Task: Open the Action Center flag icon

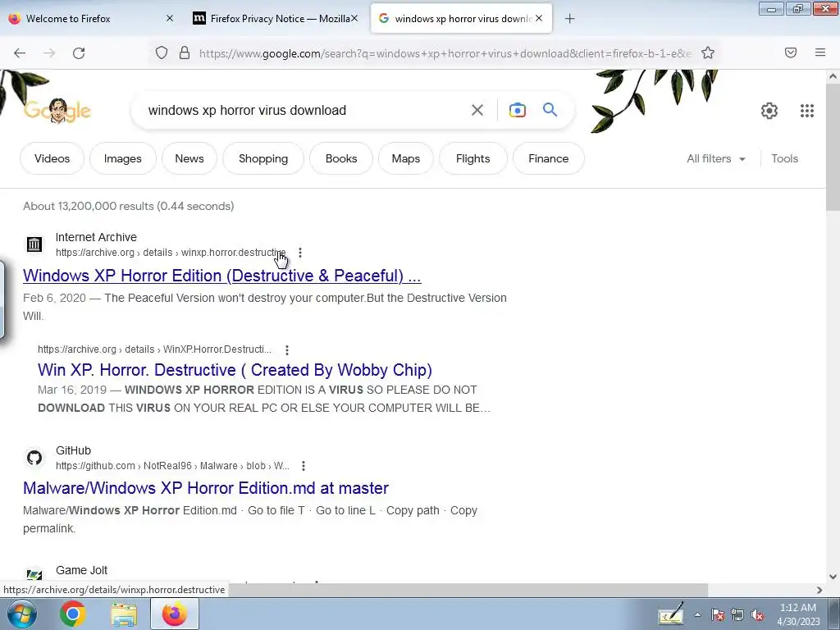Action: tap(717, 614)
